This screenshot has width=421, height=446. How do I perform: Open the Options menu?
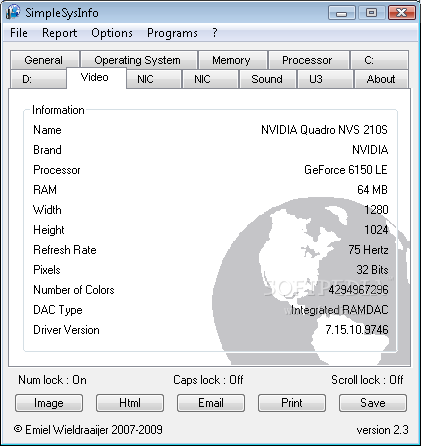pos(112,33)
